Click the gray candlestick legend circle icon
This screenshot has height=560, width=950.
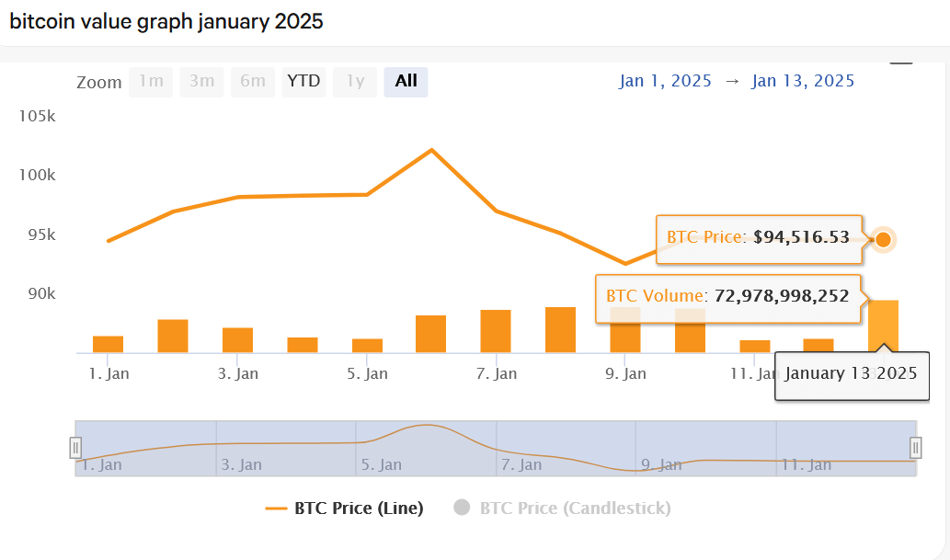click(x=463, y=508)
